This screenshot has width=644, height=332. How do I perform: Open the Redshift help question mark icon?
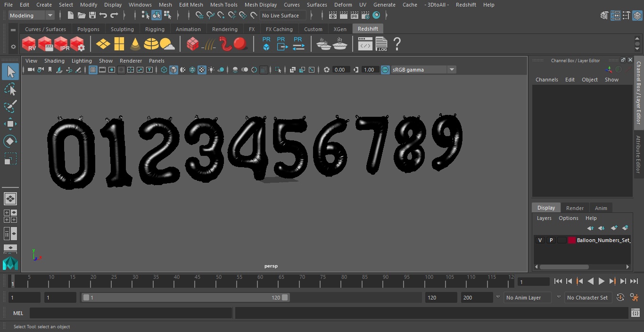click(397, 44)
